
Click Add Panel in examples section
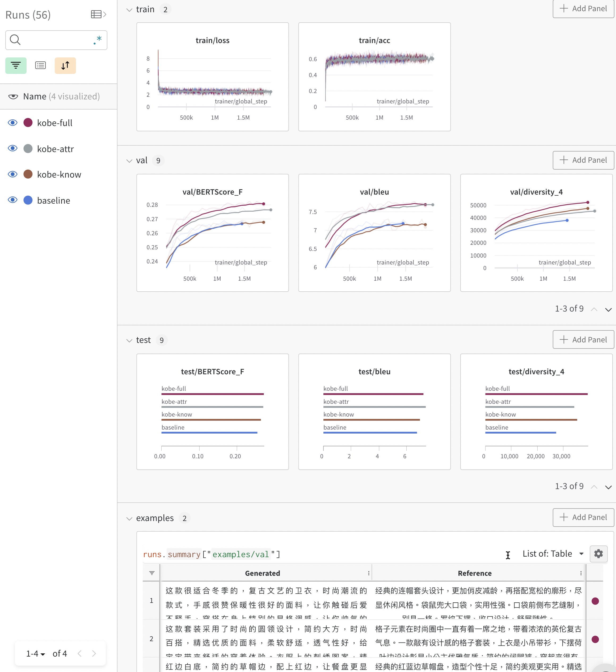coord(583,517)
